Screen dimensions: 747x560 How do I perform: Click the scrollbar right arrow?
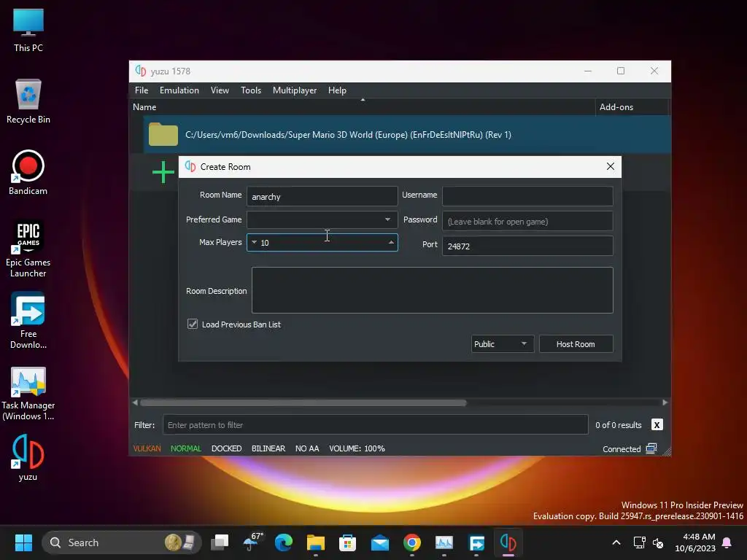(x=665, y=402)
